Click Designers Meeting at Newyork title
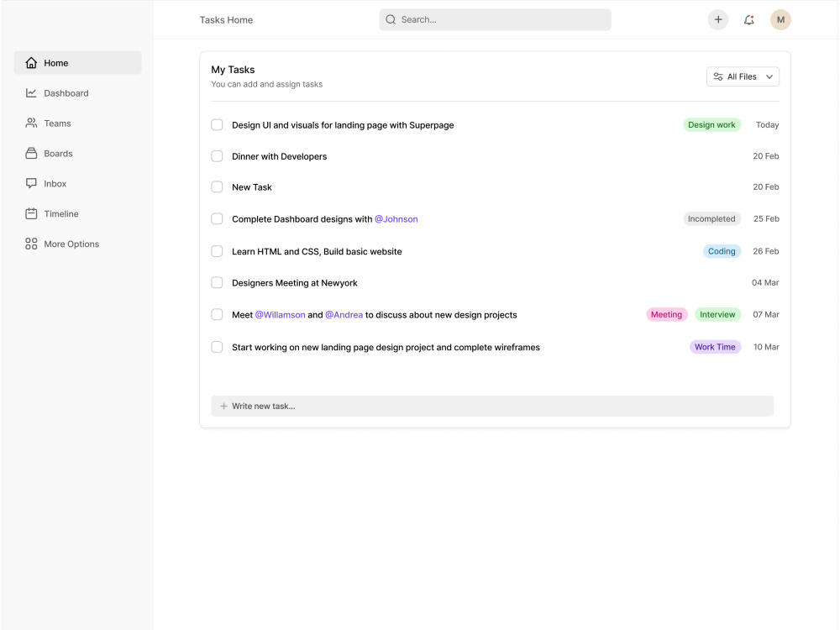Screen dimensions: 840x630 tap(295, 283)
